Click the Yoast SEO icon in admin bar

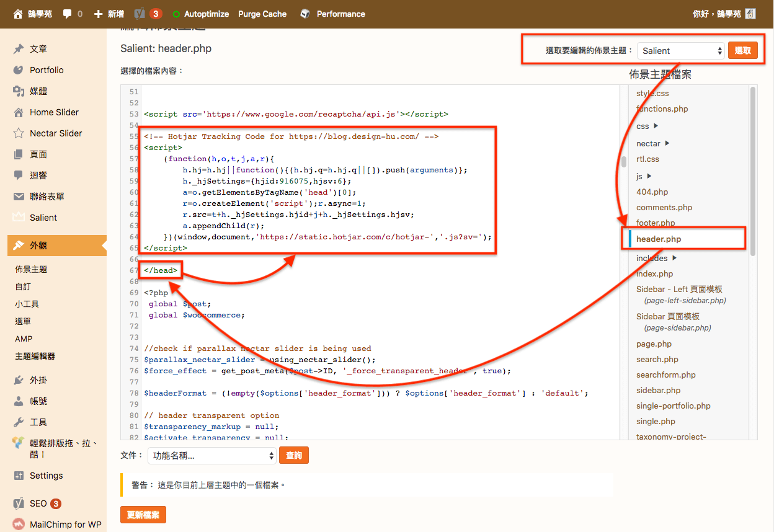tap(140, 14)
